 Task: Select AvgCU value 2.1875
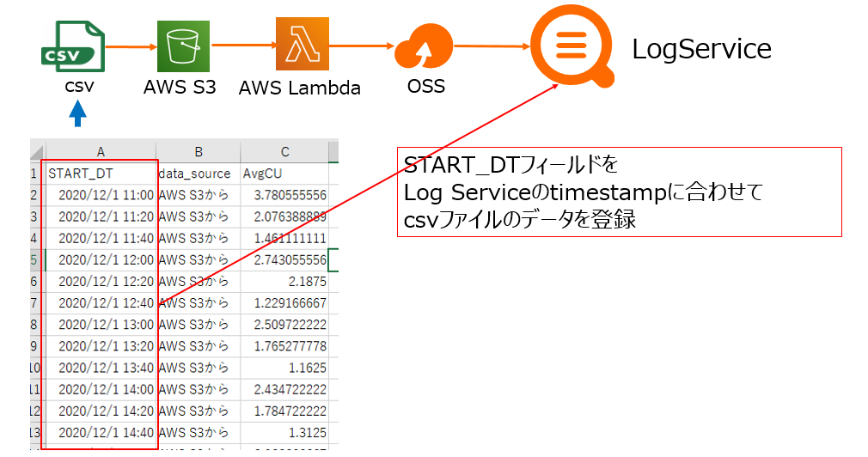284,282
